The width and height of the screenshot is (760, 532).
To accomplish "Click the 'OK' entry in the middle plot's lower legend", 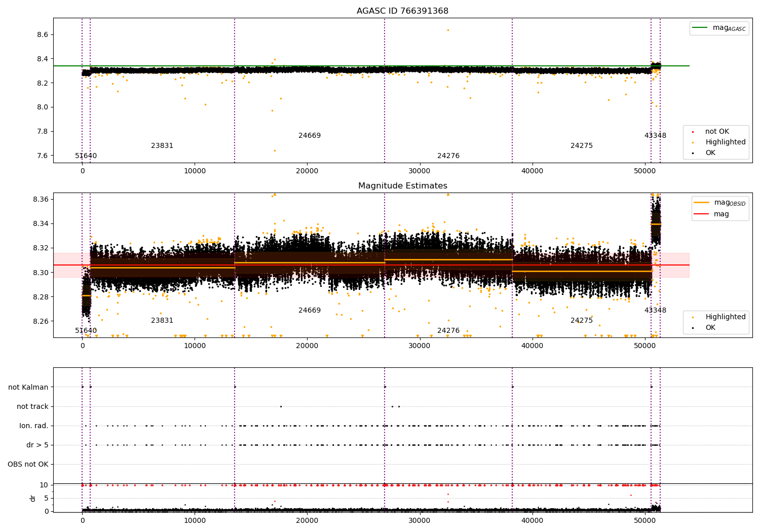I will (x=710, y=328).
